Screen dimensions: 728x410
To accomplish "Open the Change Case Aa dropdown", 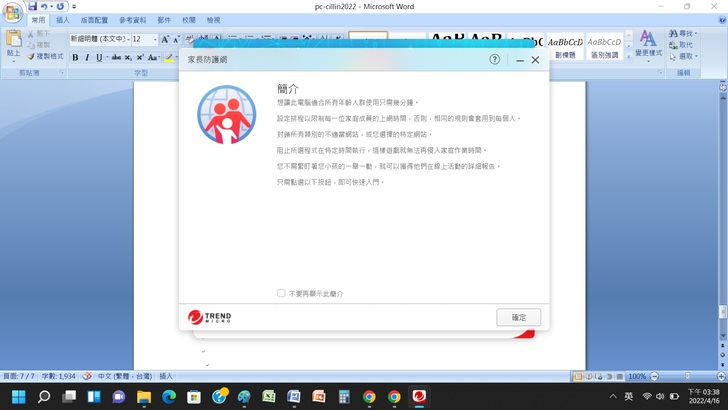I will [154, 58].
